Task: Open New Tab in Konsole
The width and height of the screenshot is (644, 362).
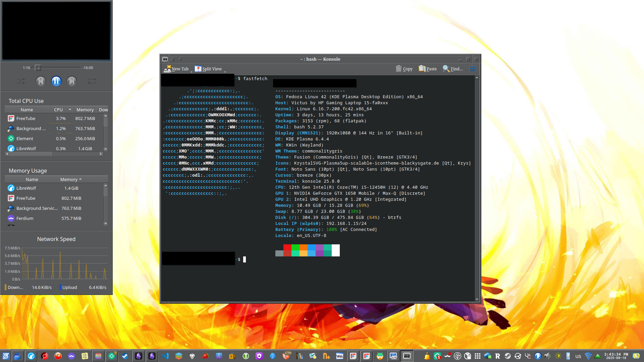Action: click(176, 69)
